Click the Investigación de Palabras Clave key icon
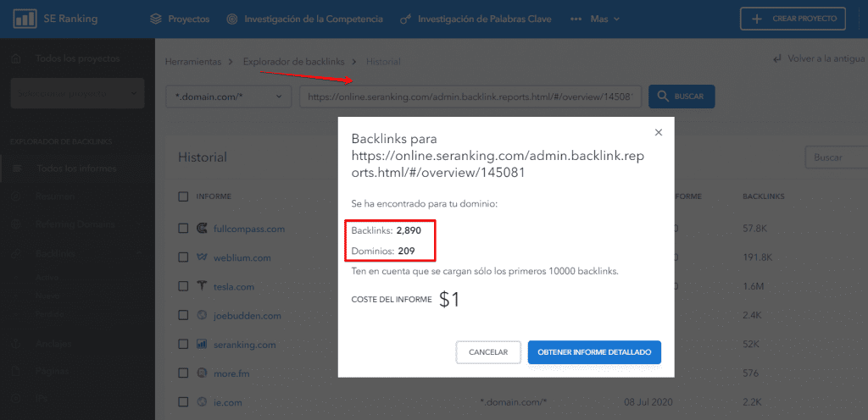The width and height of the screenshot is (868, 420). 406,19
